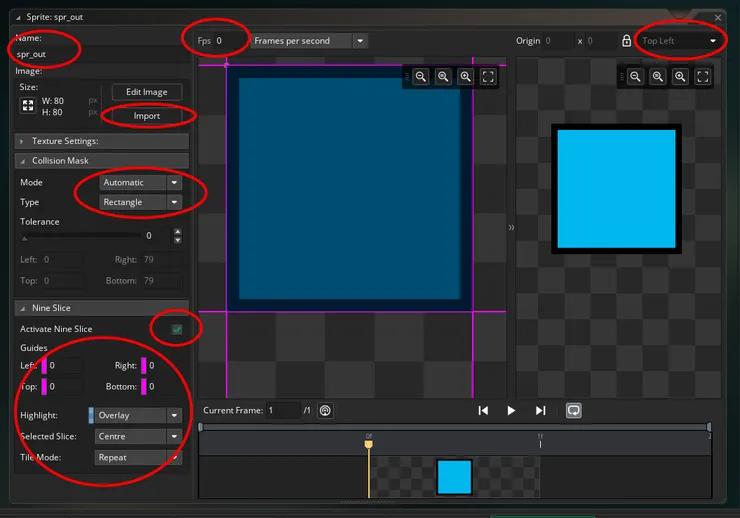Click the Current Frame number field
740x518 pixels.
tap(283, 410)
